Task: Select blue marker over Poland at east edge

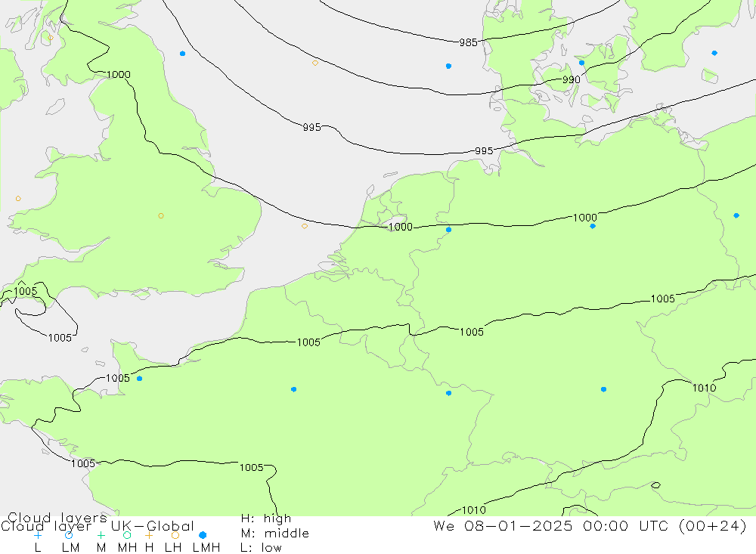Action: 736,215
